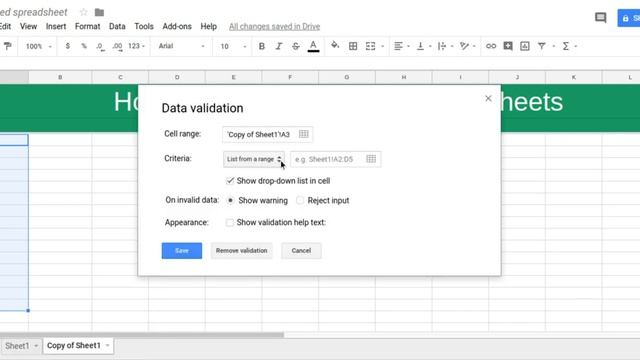Open Copy of Sheet1 tab menu arrow
Image resolution: width=640 pixels, height=360 pixels.
(x=107, y=346)
